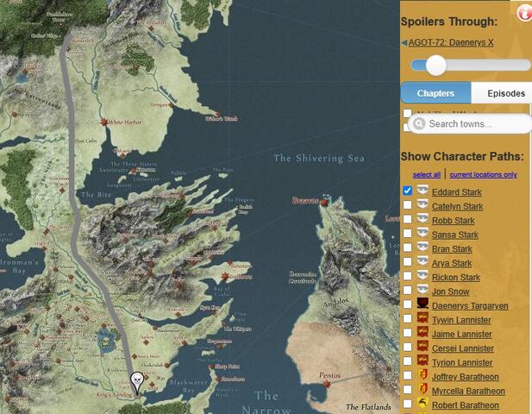Check the Tywin Lannister path checkbox

(408, 318)
